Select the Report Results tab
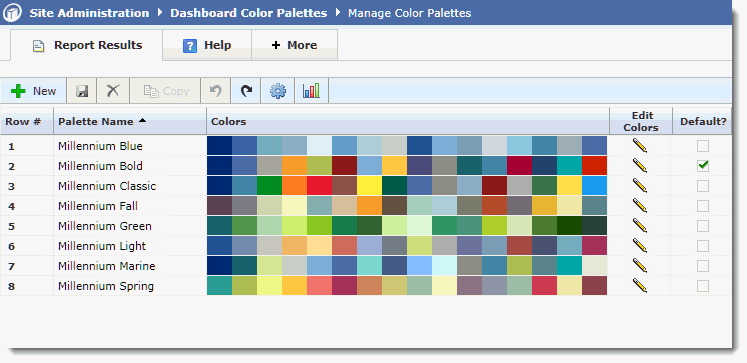Viewport: 747px width, 363px height. click(87, 45)
